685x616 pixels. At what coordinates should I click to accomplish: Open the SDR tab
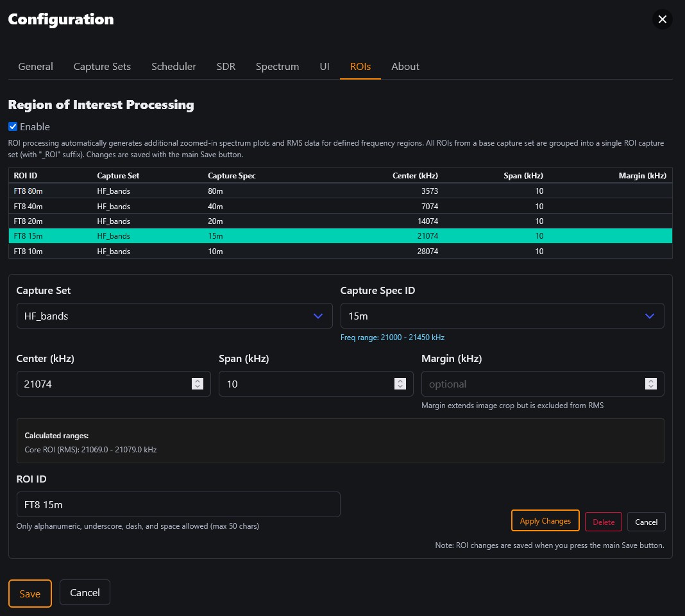[x=226, y=67]
